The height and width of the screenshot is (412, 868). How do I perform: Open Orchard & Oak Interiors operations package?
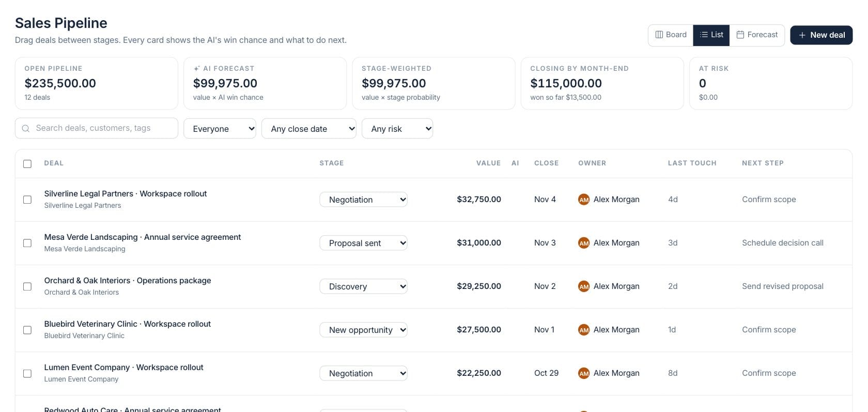coord(128,281)
